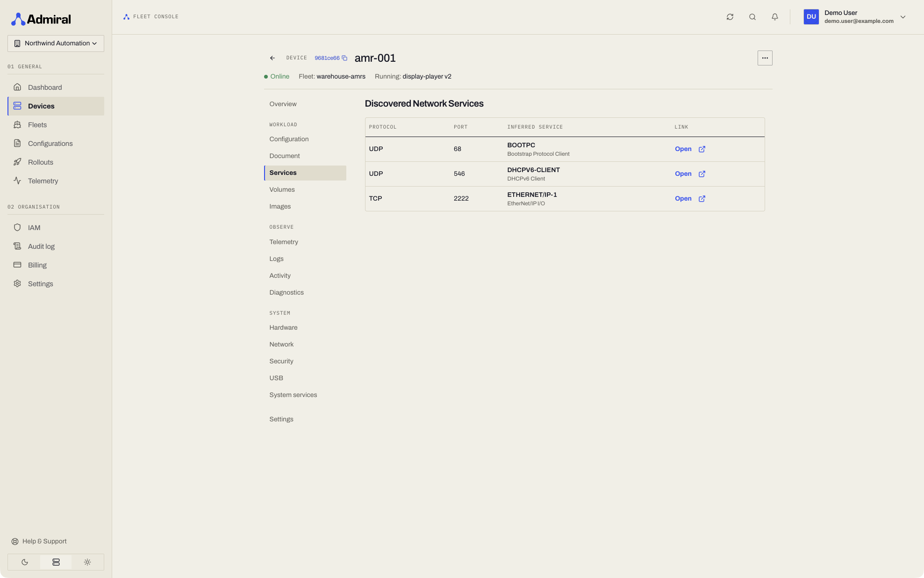Open organisation Settings with gear icon

pos(56,284)
